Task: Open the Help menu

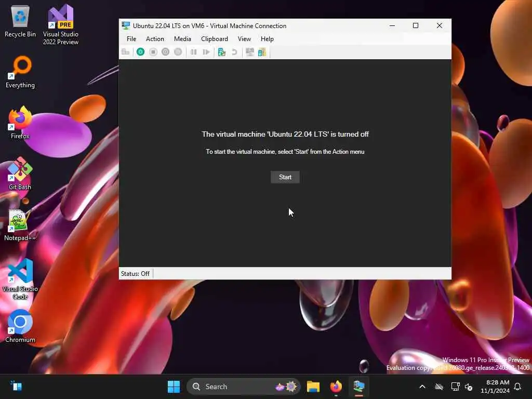Action: (x=267, y=38)
